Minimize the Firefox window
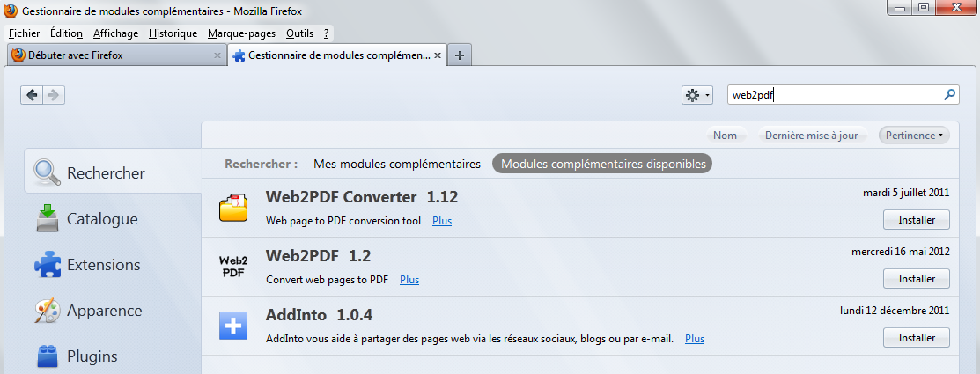Screen dimensions: 980x374 pyautogui.click(x=901, y=8)
